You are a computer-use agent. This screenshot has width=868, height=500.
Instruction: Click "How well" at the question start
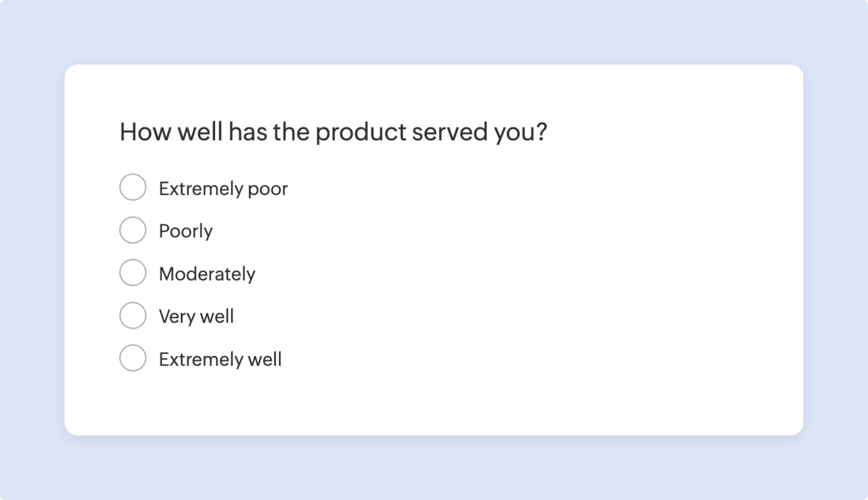[x=170, y=132]
